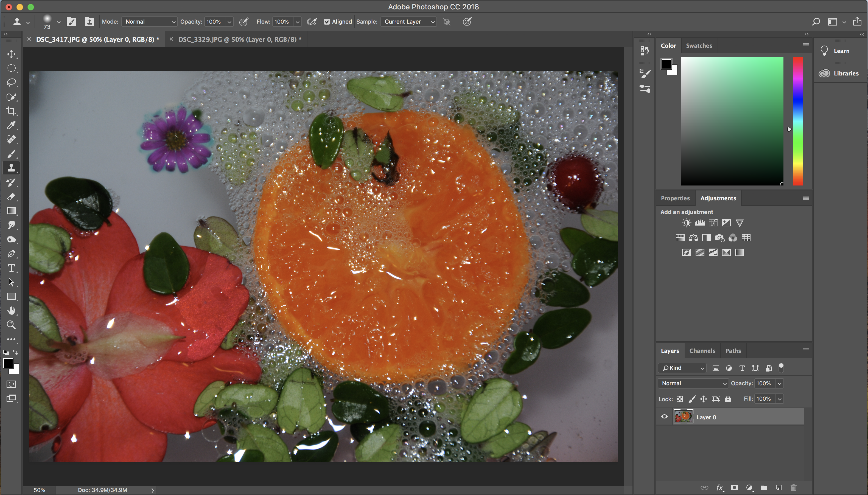Add a Brightness/Contrast adjustment
This screenshot has width=868, height=495.
[686, 223]
